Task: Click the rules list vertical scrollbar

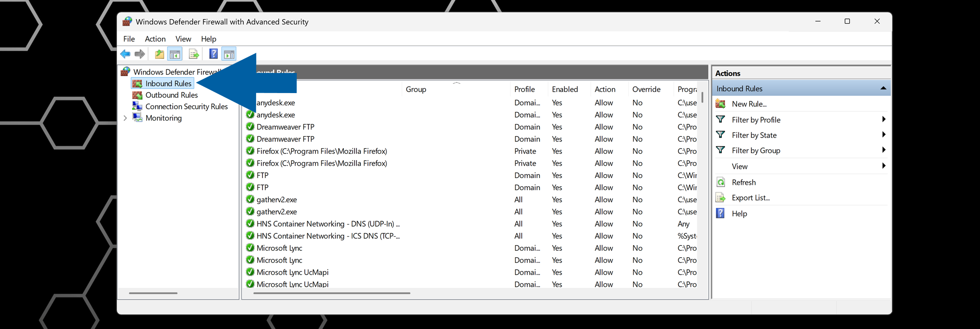Action: tap(702, 97)
